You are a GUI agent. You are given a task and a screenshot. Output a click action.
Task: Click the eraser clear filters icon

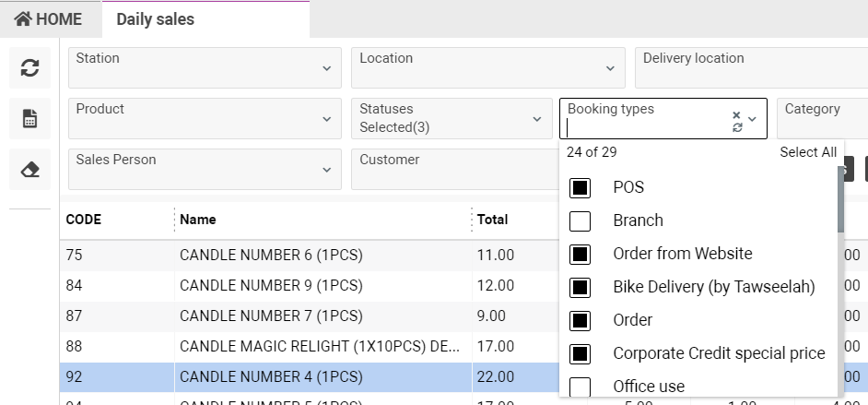tap(29, 170)
